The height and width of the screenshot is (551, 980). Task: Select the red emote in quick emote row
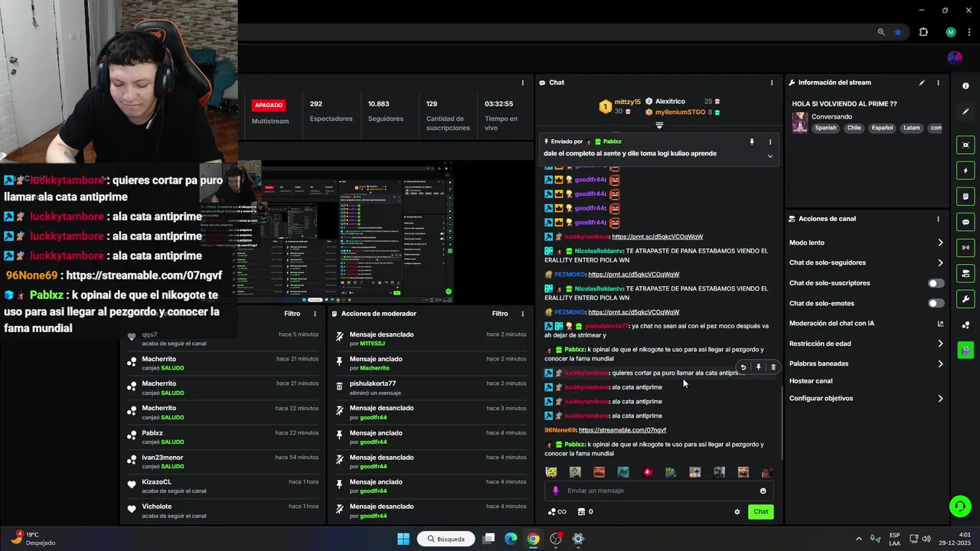pyautogui.click(x=648, y=472)
